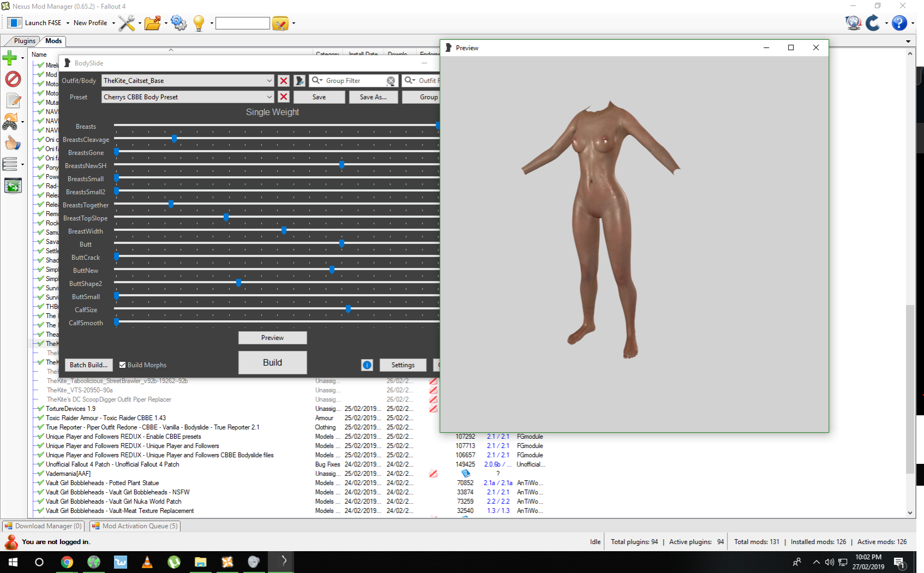
Task: Click the BreastsCleavage slider handle
Action: click(174, 139)
